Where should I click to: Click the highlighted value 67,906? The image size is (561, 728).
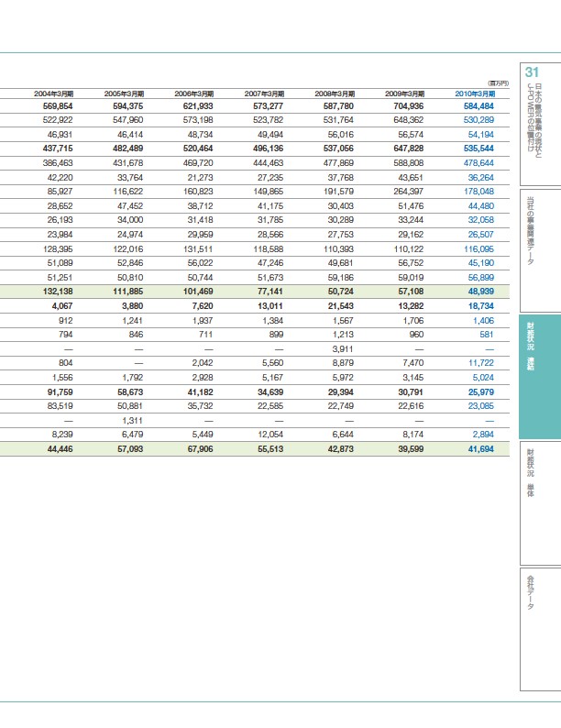[201, 449]
